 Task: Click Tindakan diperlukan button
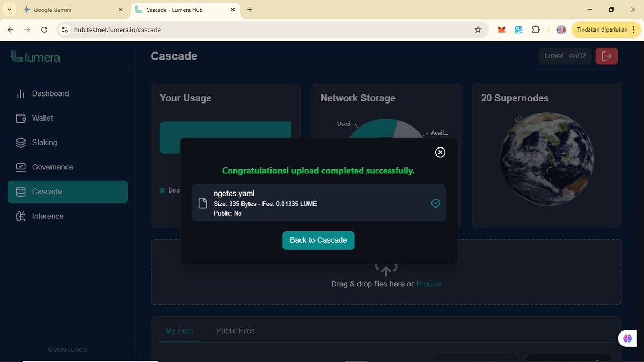pos(605,30)
